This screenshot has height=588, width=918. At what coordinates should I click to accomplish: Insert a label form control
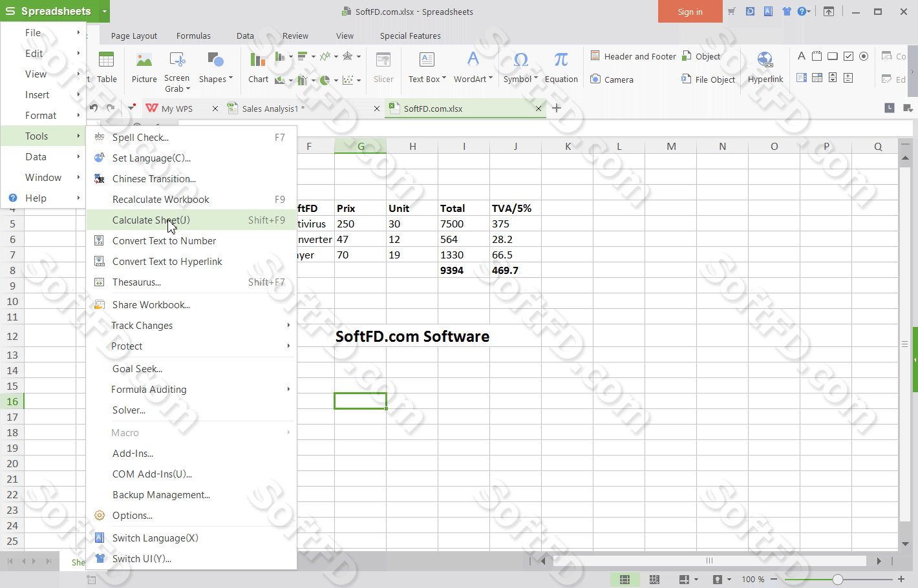coord(802,56)
